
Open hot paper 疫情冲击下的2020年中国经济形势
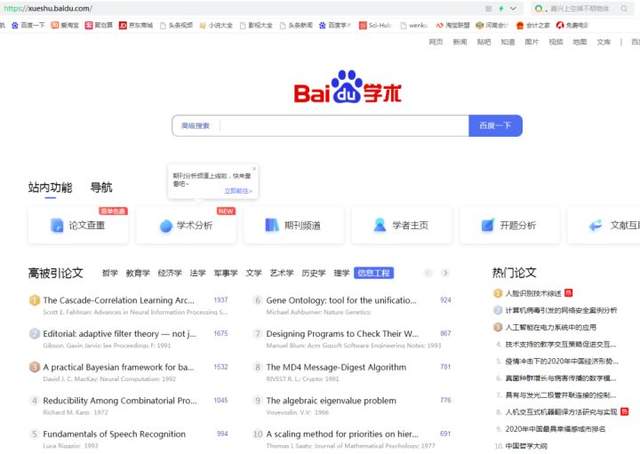tap(562, 361)
